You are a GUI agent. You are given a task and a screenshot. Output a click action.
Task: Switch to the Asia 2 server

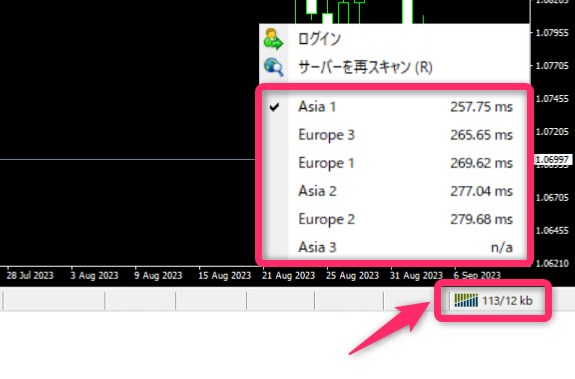click(x=395, y=191)
